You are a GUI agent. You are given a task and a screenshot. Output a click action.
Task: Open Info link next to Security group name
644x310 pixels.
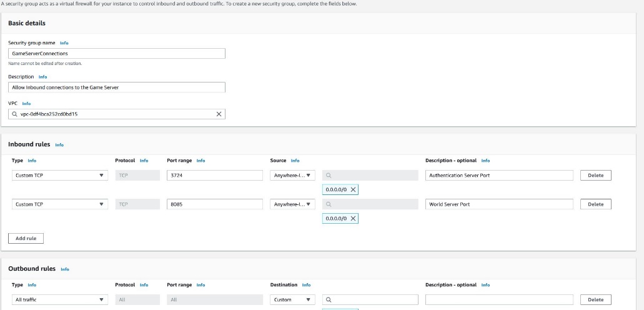coord(64,43)
